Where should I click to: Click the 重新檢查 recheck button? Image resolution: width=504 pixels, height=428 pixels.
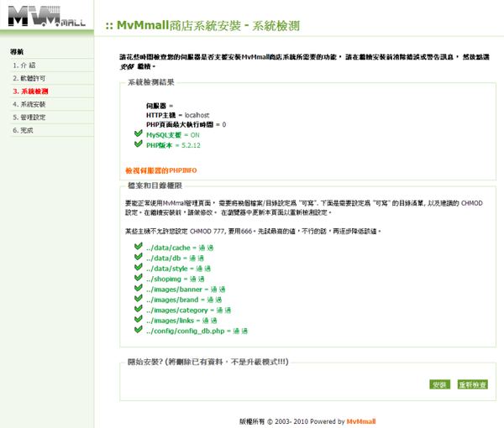[x=472, y=384]
